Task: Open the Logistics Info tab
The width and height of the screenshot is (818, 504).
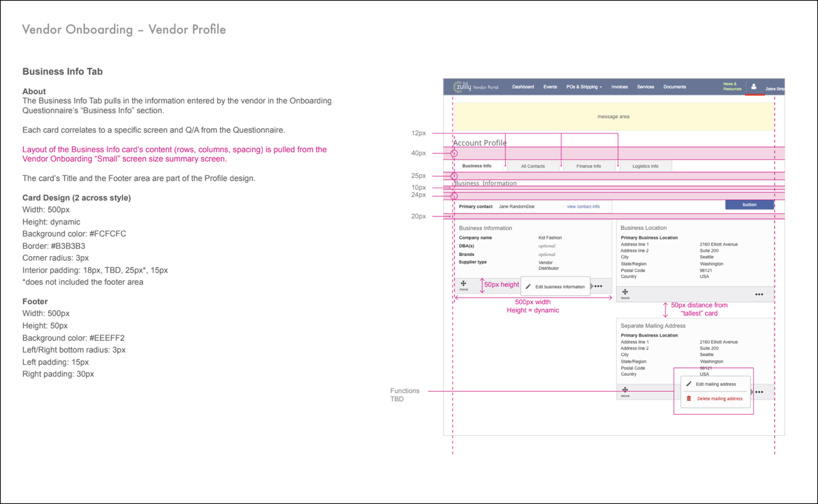Action: pos(646,166)
